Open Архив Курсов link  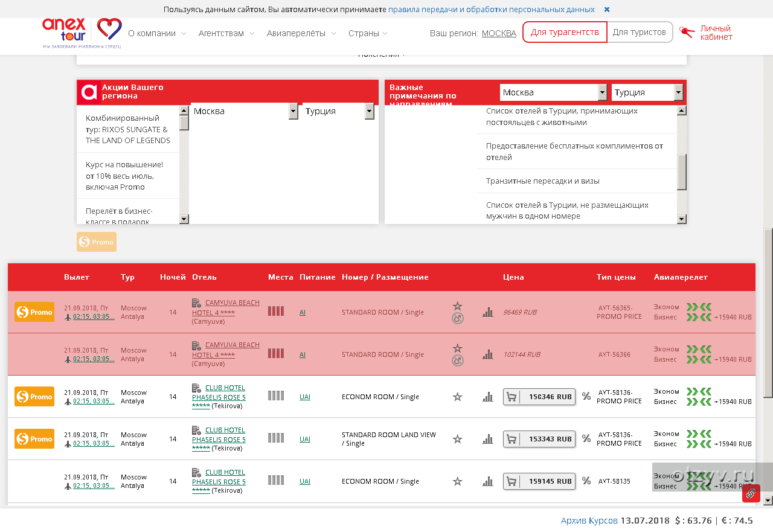[x=589, y=521]
